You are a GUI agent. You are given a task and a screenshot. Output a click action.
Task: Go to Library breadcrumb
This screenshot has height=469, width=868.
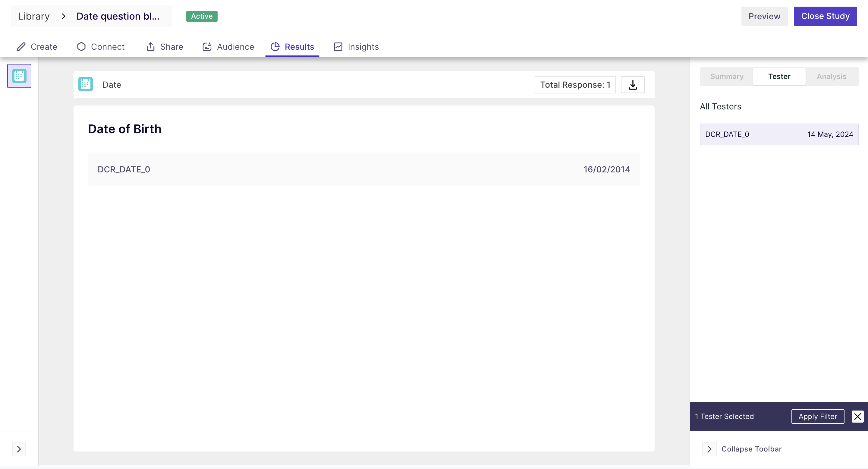click(34, 16)
